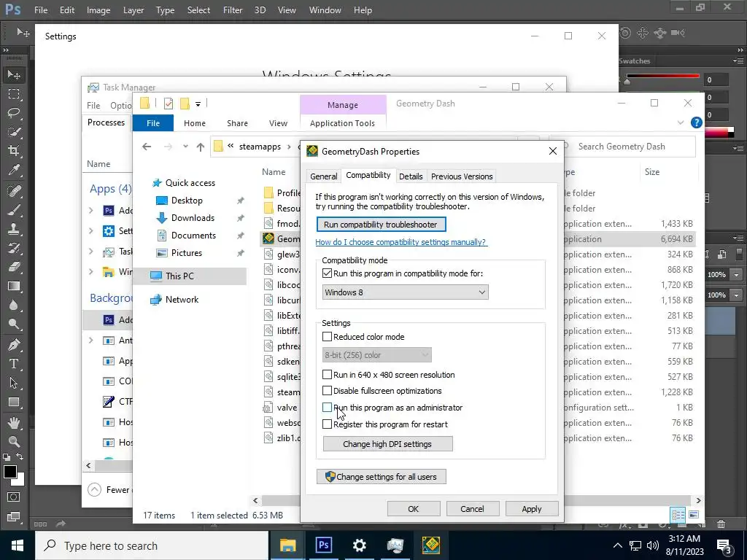
Task: Expand the Windows Explorer app row
Action: click(91, 271)
